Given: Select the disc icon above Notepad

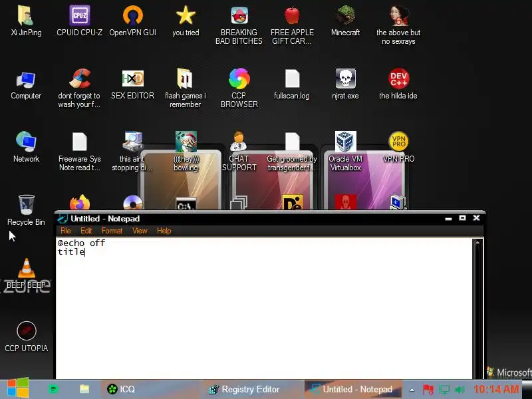Looking at the screenshot, I should (x=132, y=203).
